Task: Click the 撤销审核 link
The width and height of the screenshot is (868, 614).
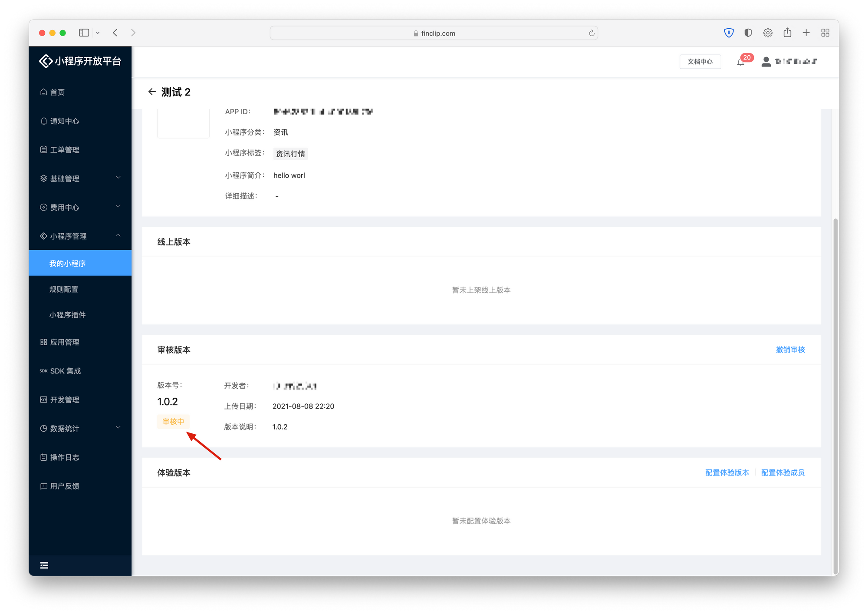Action: [790, 350]
